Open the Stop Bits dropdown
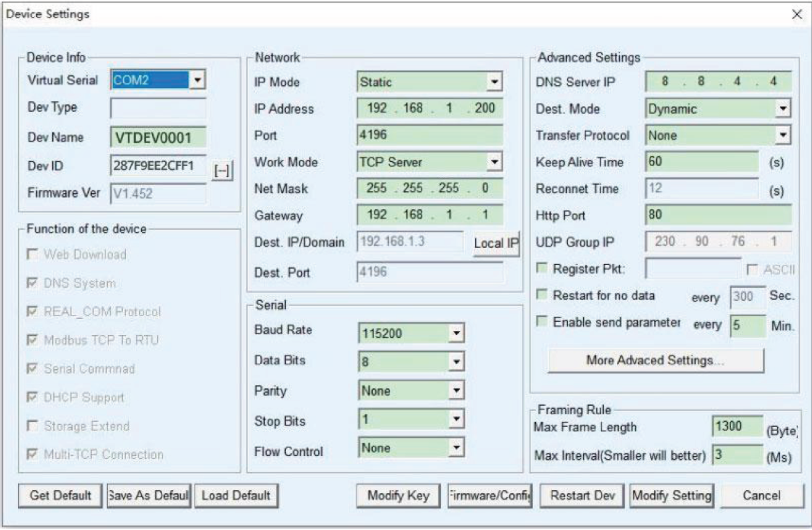The height and width of the screenshot is (530, 812). [456, 419]
